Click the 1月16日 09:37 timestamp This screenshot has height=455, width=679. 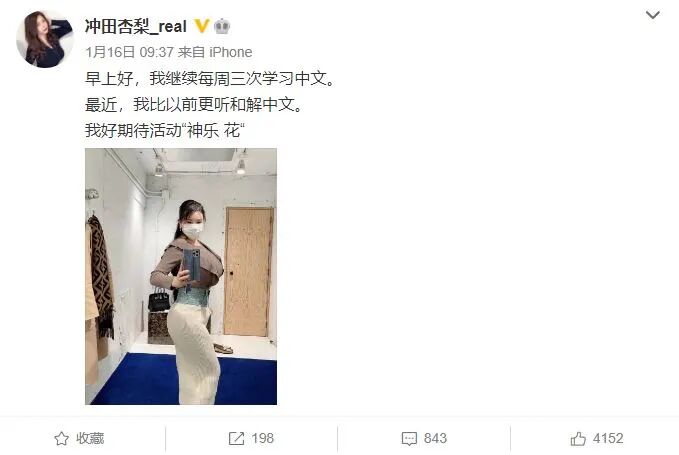click(x=129, y=52)
